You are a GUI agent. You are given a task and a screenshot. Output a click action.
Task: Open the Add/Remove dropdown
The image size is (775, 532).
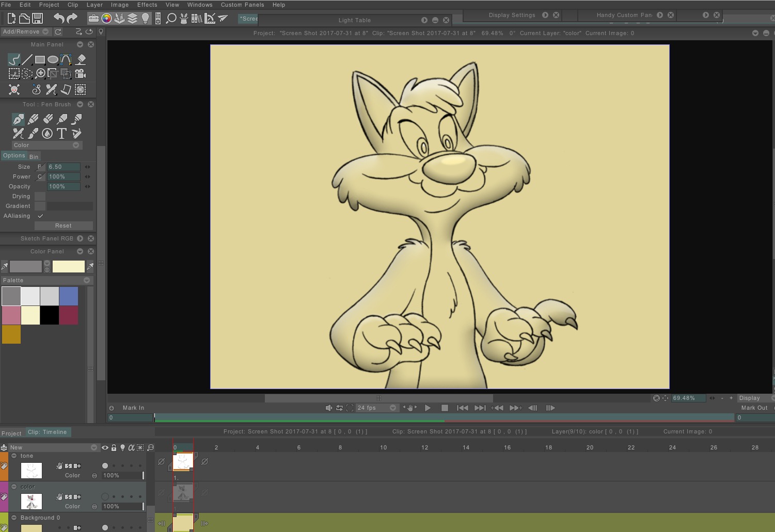point(25,31)
